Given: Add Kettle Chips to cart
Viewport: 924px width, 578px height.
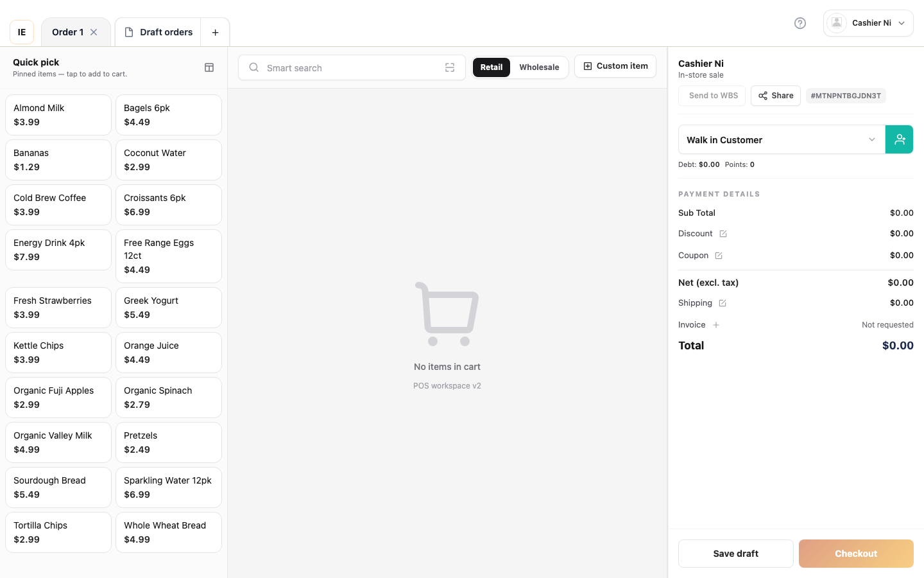Looking at the screenshot, I should [58, 353].
